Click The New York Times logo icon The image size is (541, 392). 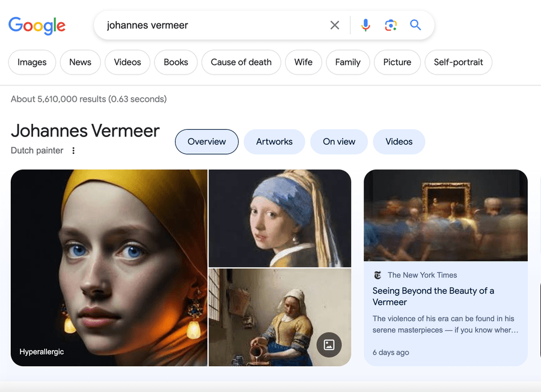(377, 275)
